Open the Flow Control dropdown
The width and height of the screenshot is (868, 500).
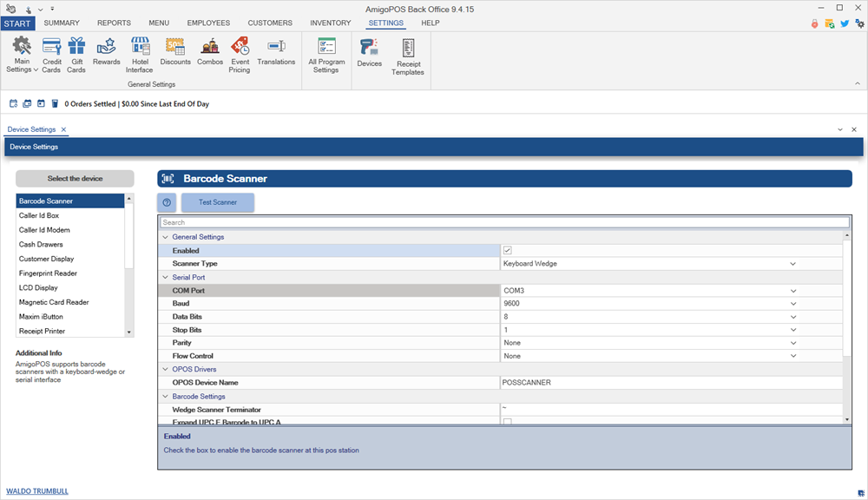coord(792,356)
